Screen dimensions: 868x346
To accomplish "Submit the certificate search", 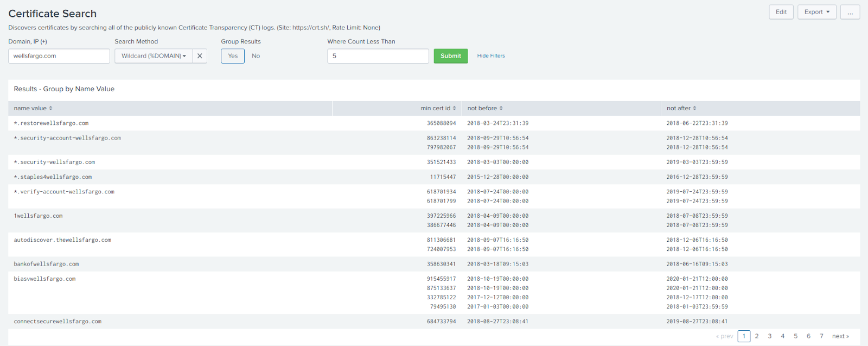I will pyautogui.click(x=451, y=56).
